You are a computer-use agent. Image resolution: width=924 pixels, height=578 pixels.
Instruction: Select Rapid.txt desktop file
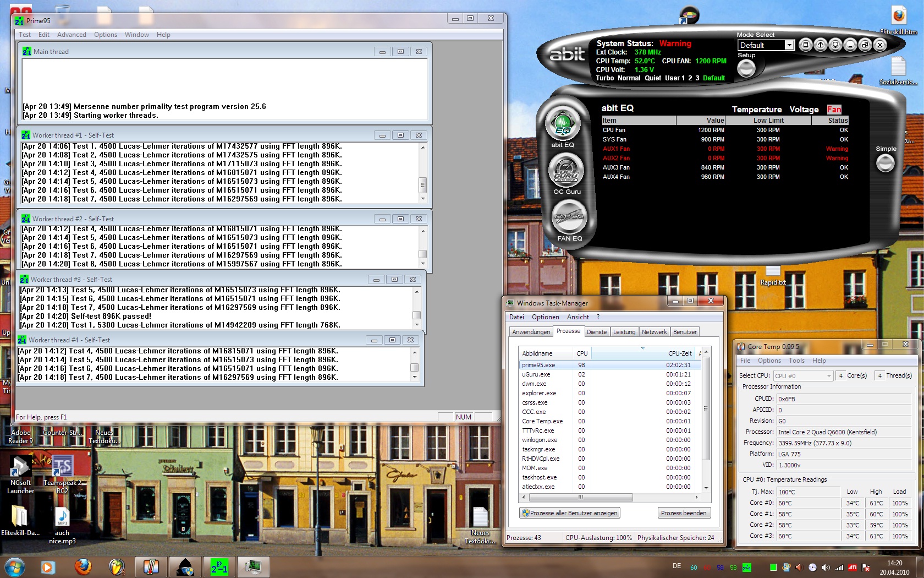tap(773, 275)
